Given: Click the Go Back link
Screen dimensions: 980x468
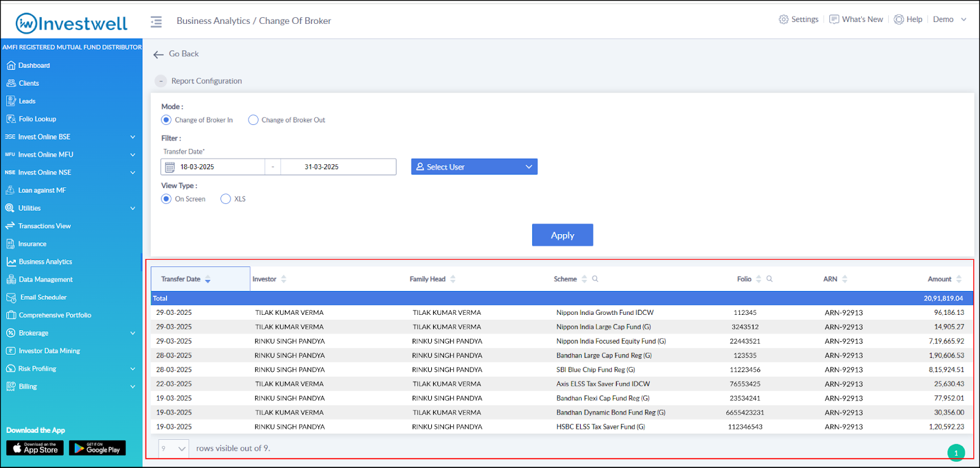Looking at the screenshot, I should (184, 54).
